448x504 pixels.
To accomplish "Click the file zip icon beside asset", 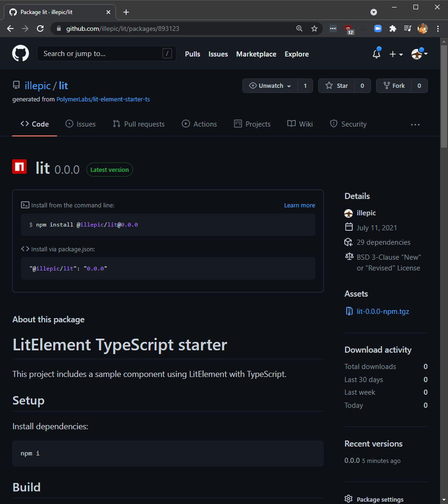I will (x=349, y=311).
